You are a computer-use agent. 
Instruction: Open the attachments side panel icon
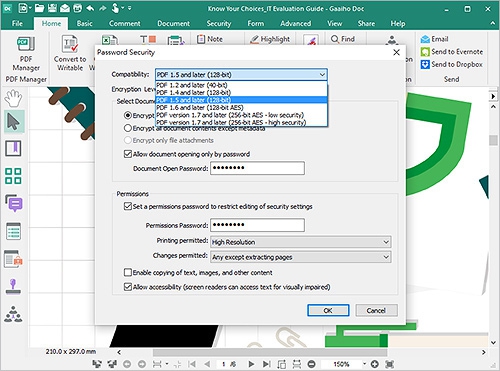coord(13,259)
